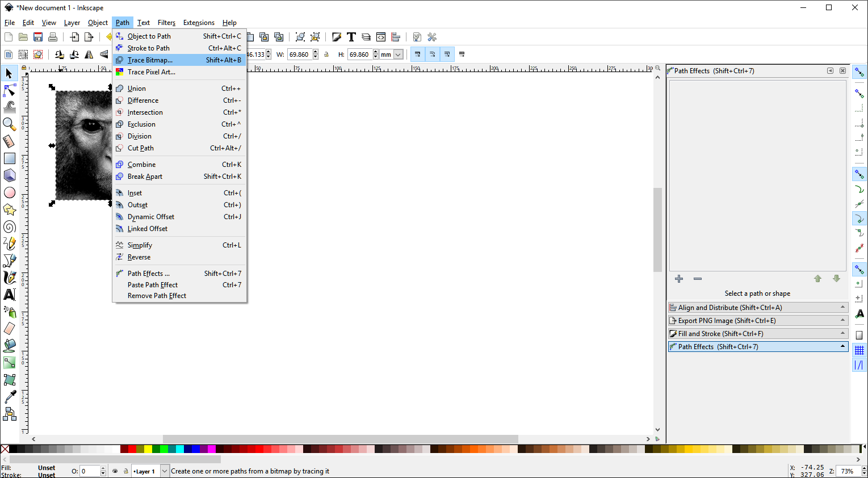868x478 pixels.
Task: Toggle scale rounded corners in rectangles
Action: [x=432, y=54]
